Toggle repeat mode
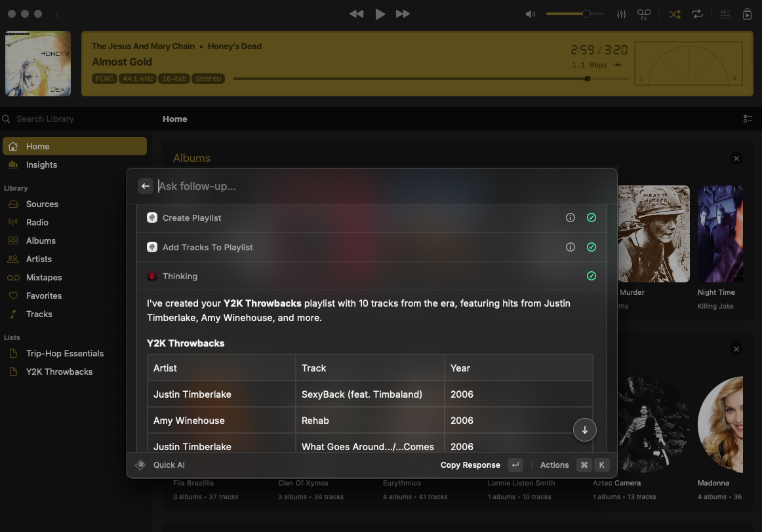 click(x=697, y=14)
